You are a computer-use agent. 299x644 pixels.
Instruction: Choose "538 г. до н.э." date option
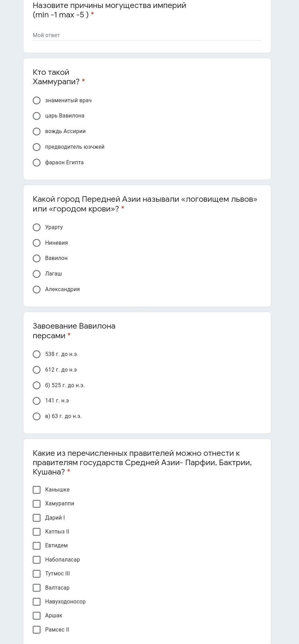click(x=37, y=354)
